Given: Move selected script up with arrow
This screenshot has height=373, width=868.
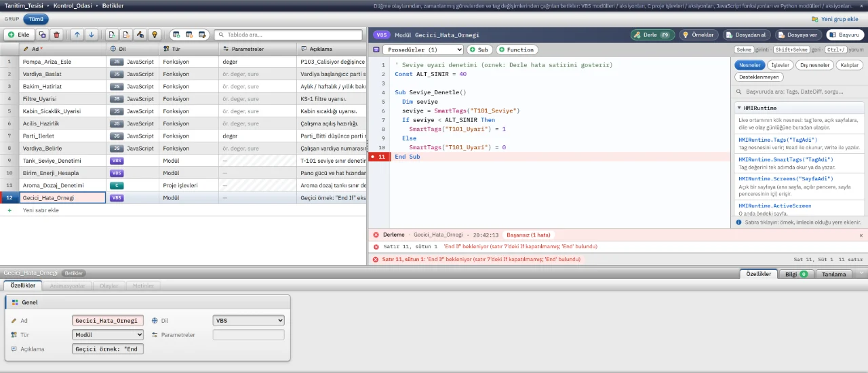Looking at the screenshot, I should pyautogui.click(x=77, y=35).
